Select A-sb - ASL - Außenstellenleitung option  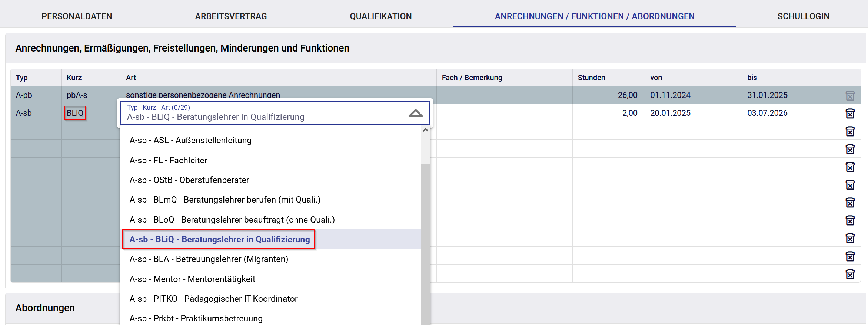coord(190,140)
